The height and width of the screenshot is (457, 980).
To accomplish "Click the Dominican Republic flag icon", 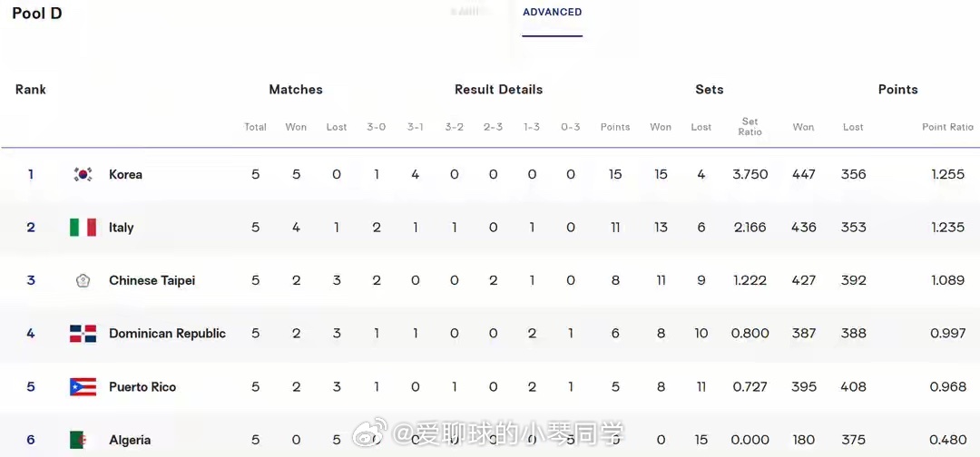I will (83, 334).
